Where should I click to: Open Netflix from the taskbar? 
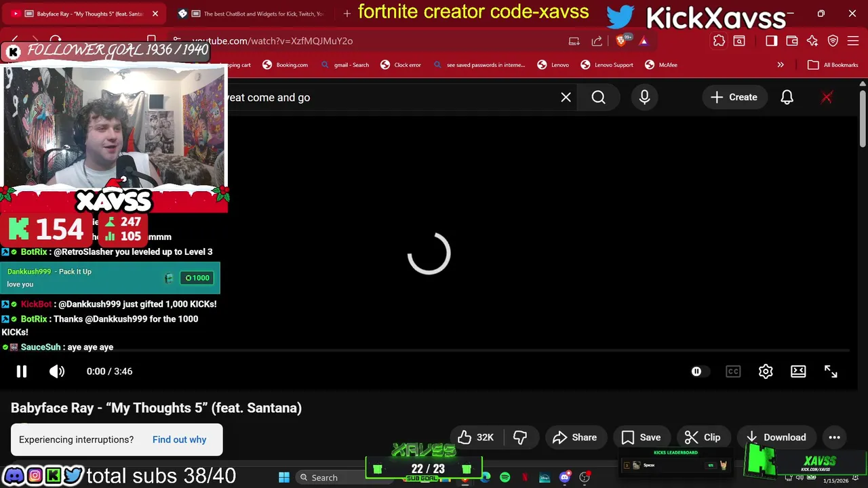(525, 478)
